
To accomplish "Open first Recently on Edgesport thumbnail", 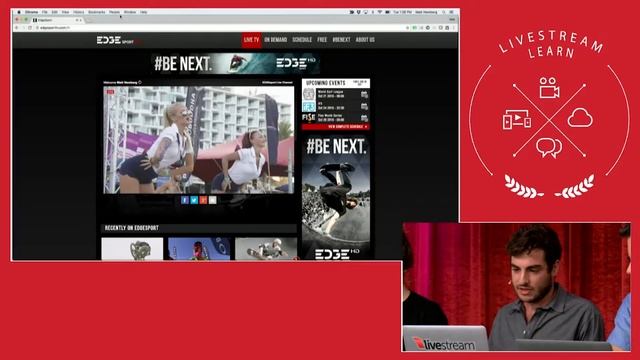I will point(132,249).
